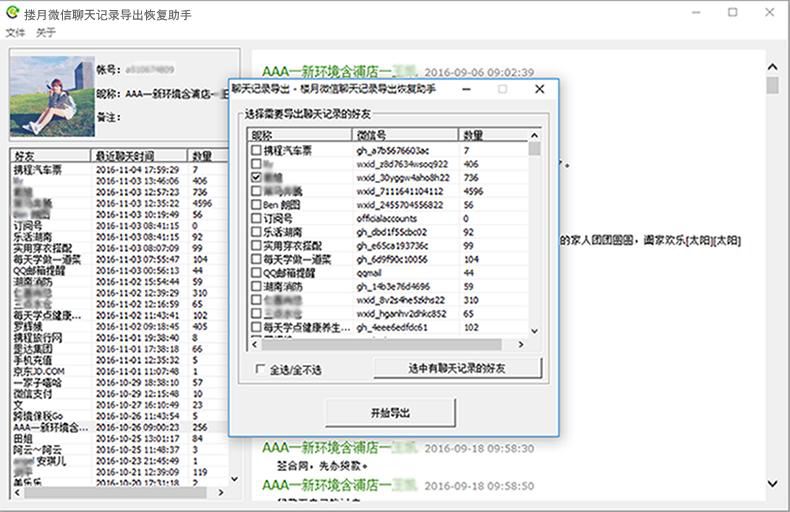
Task: Click friend list scroll-down arrow
Action: (x=234, y=479)
